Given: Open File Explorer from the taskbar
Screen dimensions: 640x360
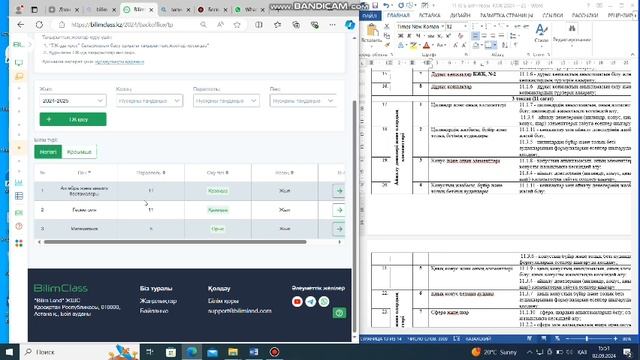Looking at the screenshot, I should click(233, 351).
